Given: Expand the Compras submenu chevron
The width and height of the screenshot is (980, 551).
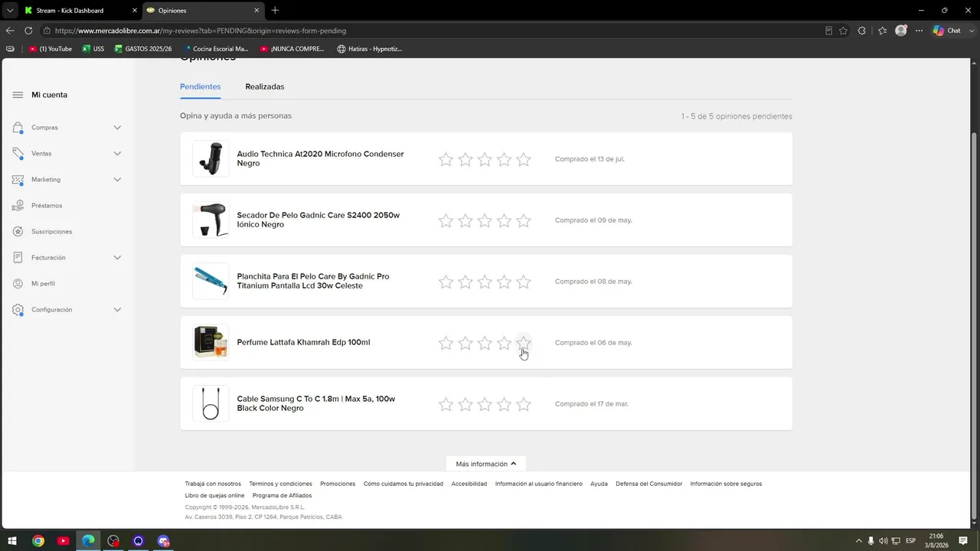Looking at the screenshot, I should [x=117, y=128].
